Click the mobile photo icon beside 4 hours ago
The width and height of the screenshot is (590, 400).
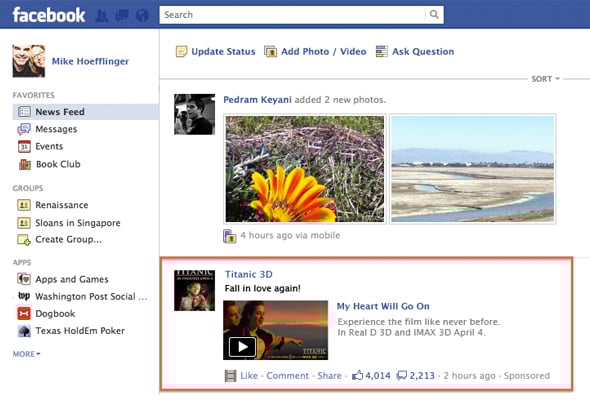point(230,236)
